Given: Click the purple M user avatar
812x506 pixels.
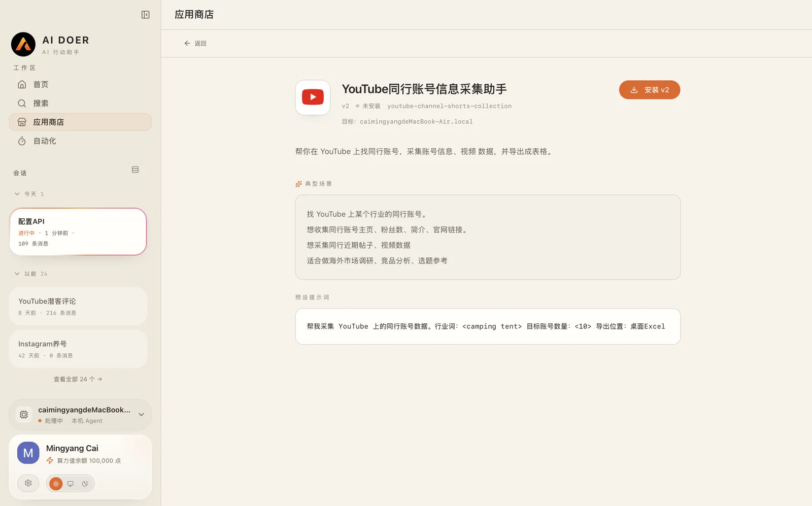Looking at the screenshot, I should tap(28, 453).
